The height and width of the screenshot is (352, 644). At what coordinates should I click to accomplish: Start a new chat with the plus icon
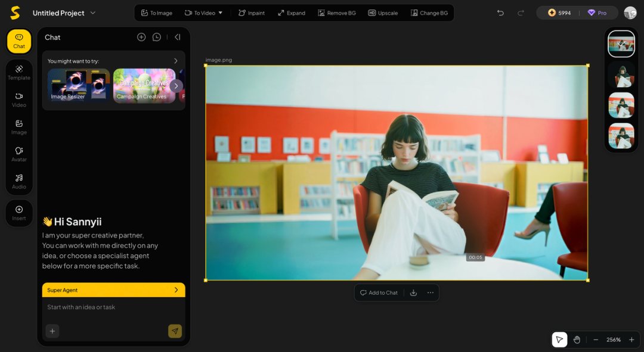pos(141,37)
